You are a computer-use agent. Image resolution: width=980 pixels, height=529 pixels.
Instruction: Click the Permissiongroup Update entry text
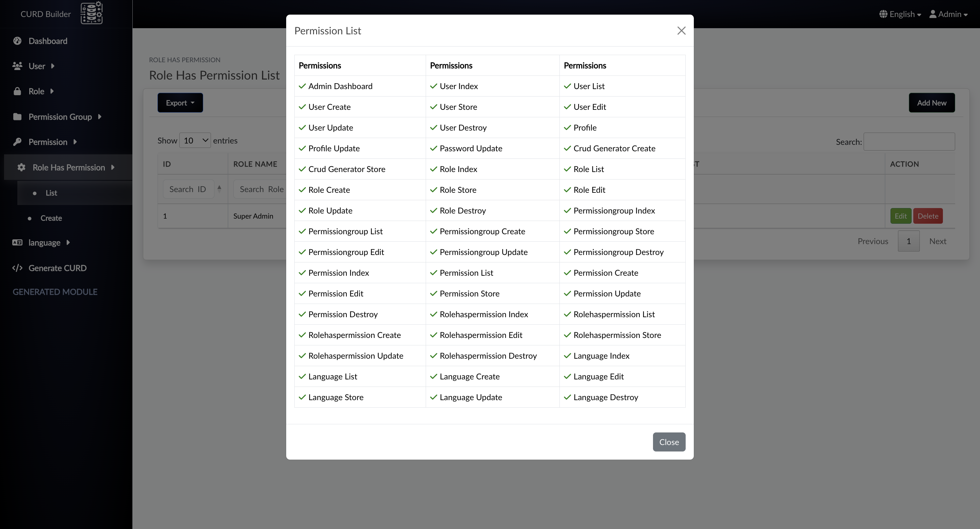point(484,252)
